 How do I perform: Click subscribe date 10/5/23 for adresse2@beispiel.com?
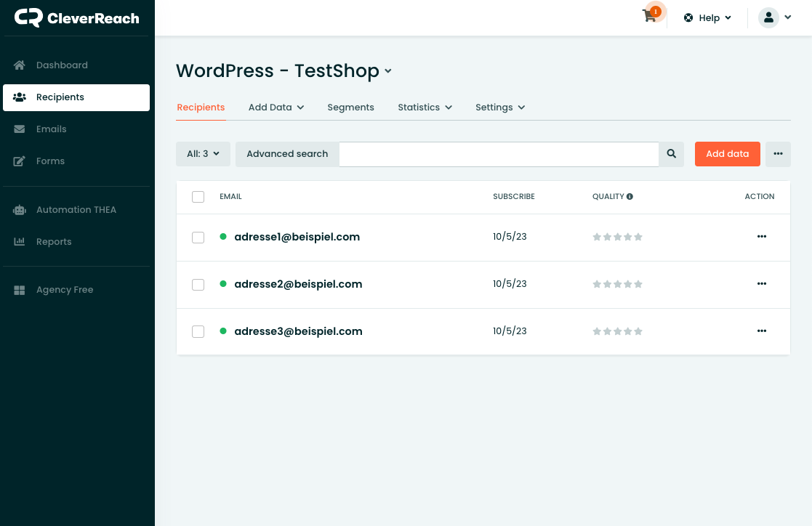[x=510, y=284]
